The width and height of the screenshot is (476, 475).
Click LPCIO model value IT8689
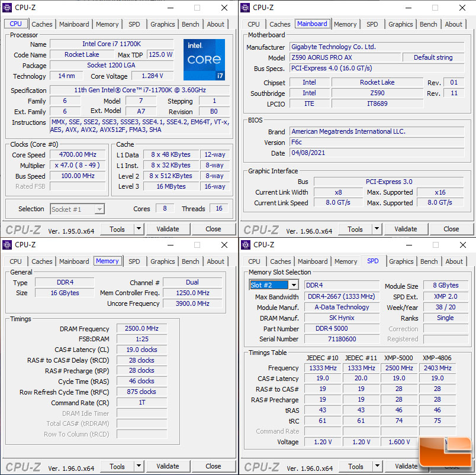click(377, 104)
